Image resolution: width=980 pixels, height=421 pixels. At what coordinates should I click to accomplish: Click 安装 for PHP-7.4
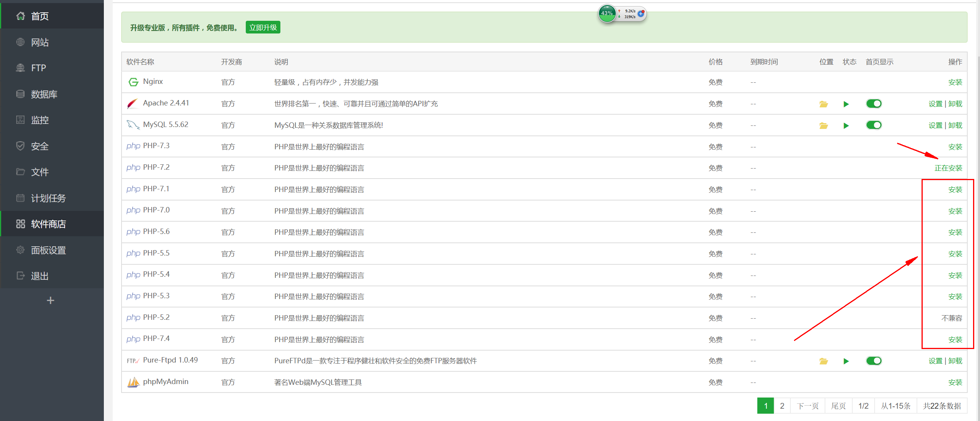click(955, 339)
